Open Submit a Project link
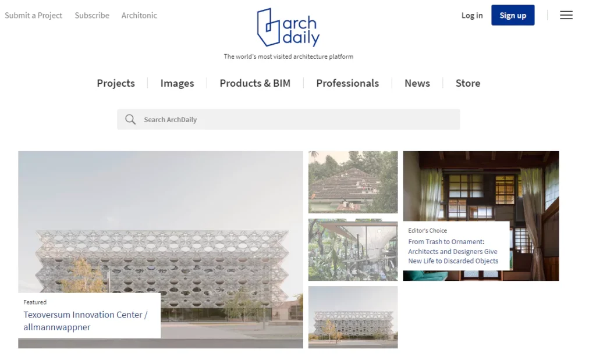Image resolution: width=596 pixels, height=364 pixels. click(x=33, y=16)
